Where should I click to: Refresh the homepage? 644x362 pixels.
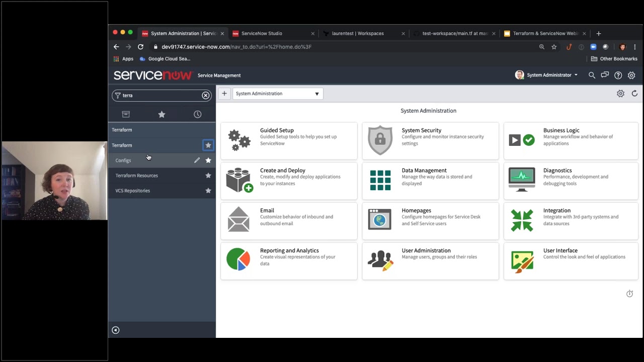pos(634,94)
